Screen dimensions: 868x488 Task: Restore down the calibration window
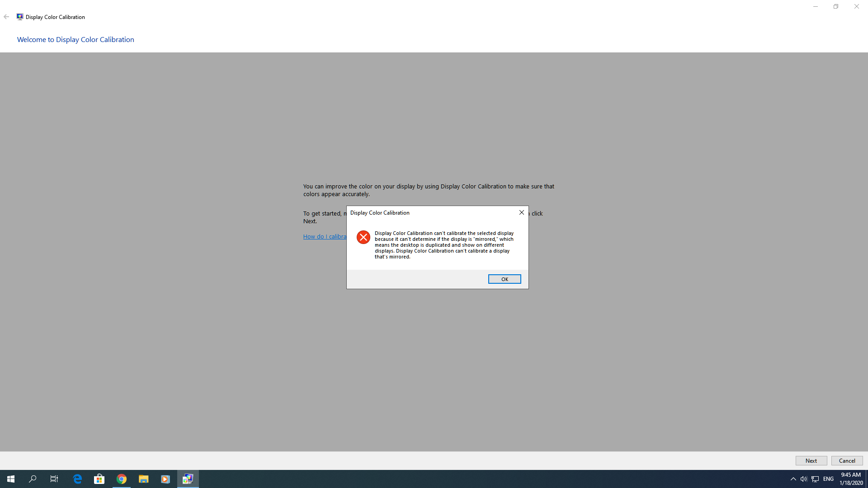coord(836,6)
